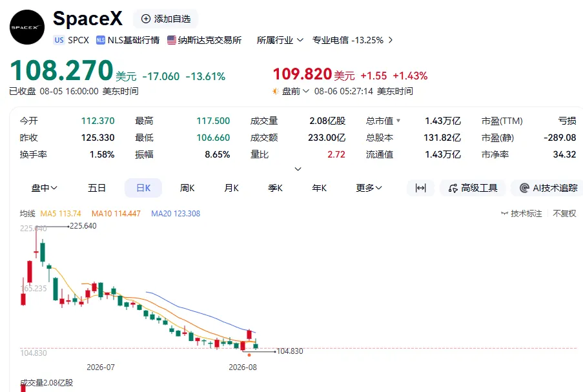The height and width of the screenshot is (392, 583).
Task: Open the 盘中 intraday dropdown
Action: coord(45,188)
